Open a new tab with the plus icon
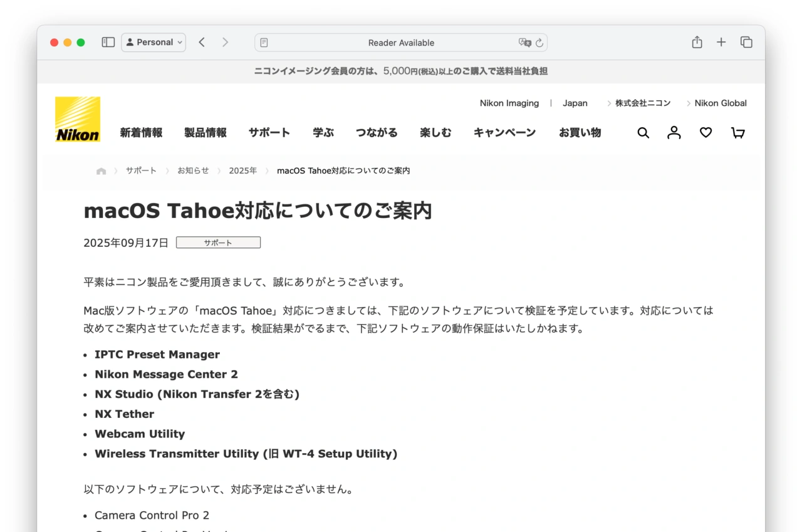Viewport: 802px width, 532px height. point(721,42)
